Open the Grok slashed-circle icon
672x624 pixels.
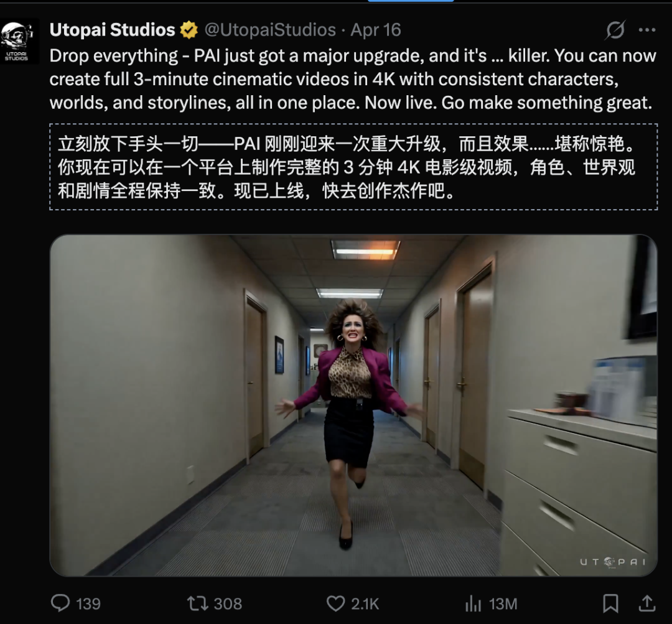615,30
